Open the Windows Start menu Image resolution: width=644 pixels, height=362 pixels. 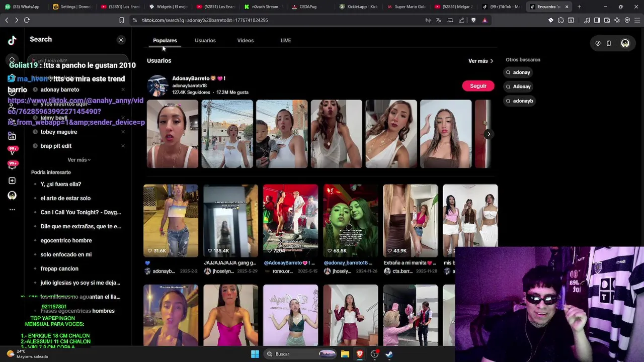(x=255, y=354)
